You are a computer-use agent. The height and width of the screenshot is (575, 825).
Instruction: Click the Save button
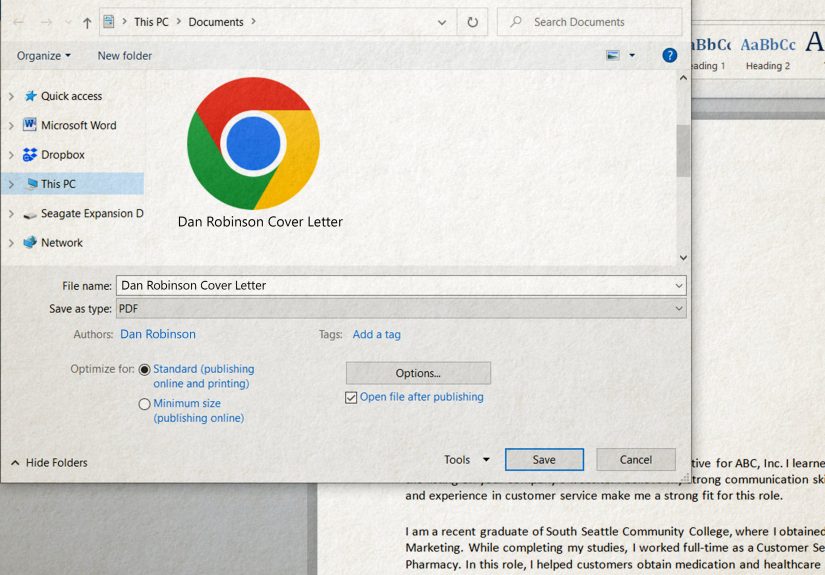click(544, 460)
